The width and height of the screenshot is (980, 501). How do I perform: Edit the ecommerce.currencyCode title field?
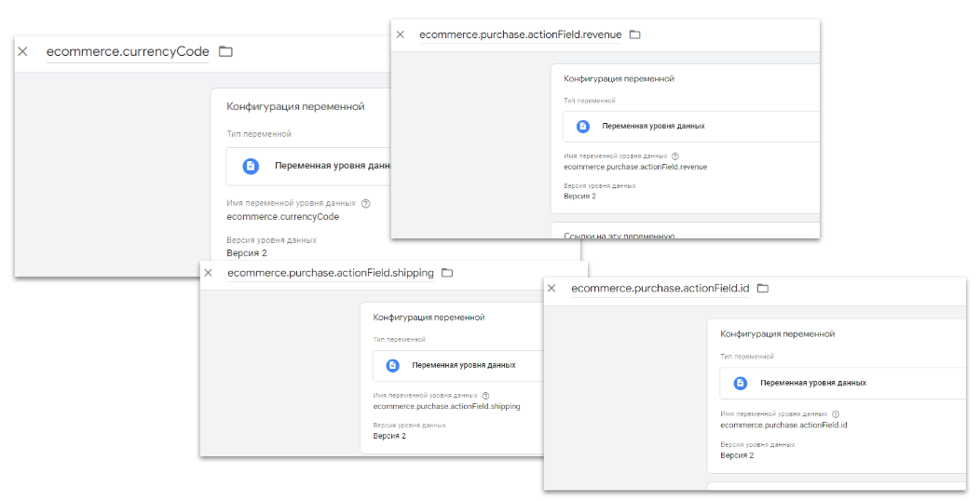[128, 52]
